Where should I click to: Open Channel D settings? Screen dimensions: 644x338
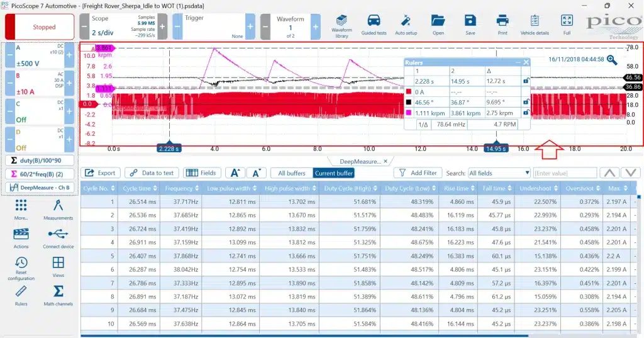coord(40,139)
